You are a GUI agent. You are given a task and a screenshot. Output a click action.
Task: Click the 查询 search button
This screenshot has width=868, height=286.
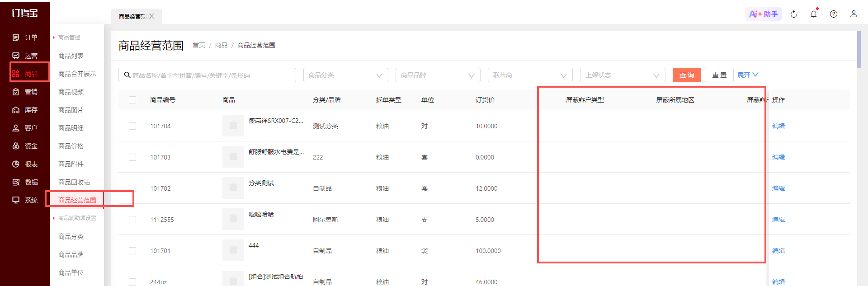(x=687, y=75)
